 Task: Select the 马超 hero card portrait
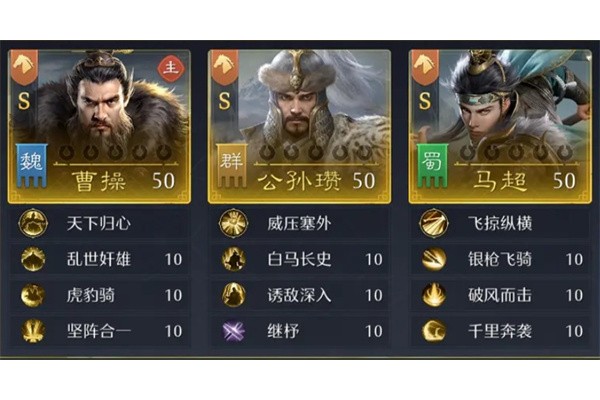tap(500, 126)
